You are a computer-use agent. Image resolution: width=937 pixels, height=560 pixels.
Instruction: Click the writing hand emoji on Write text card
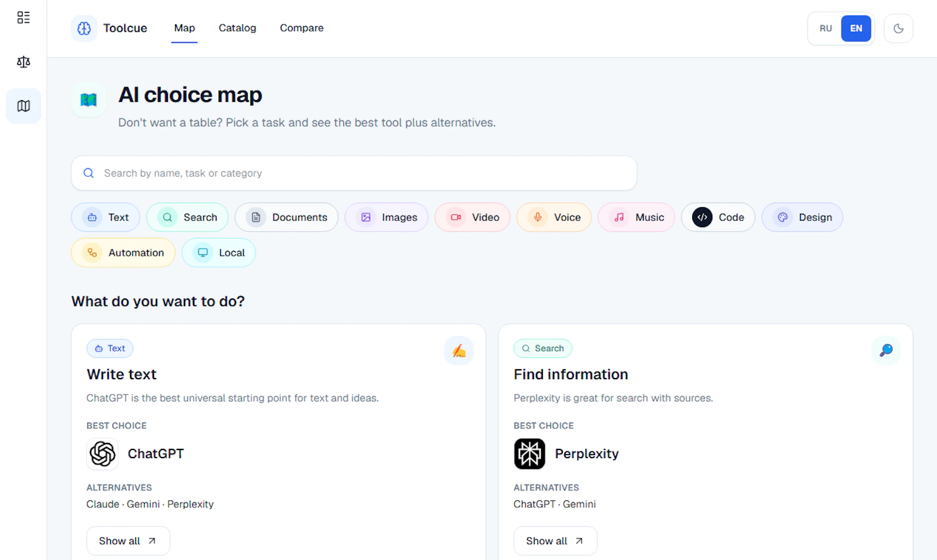pos(459,351)
